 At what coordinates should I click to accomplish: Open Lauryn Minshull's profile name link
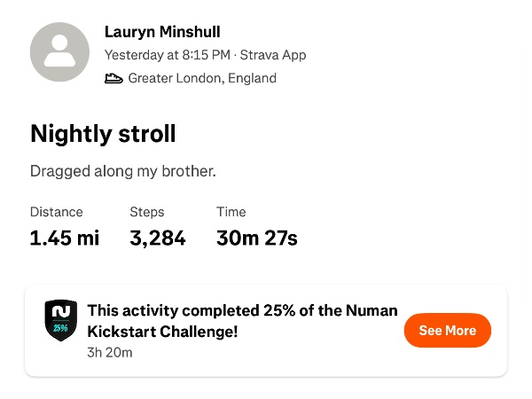pyautogui.click(x=162, y=32)
